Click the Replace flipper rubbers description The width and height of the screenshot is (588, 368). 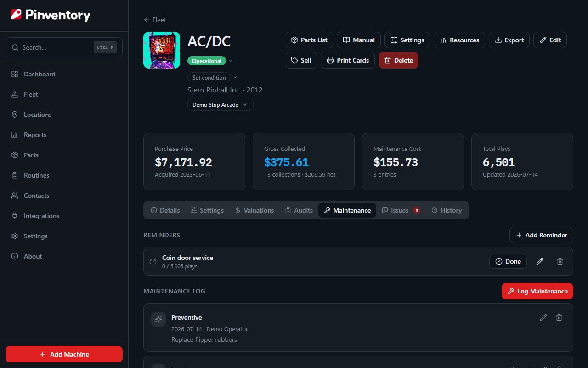(x=204, y=339)
